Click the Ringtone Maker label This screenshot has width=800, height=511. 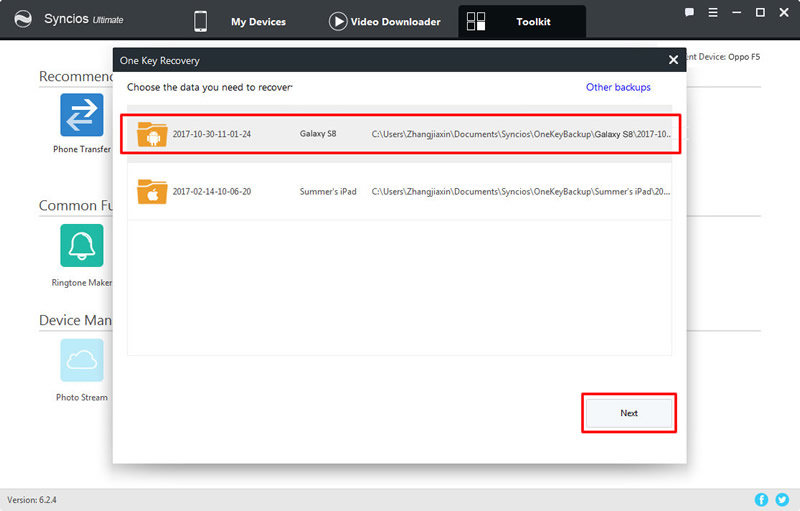click(82, 283)
